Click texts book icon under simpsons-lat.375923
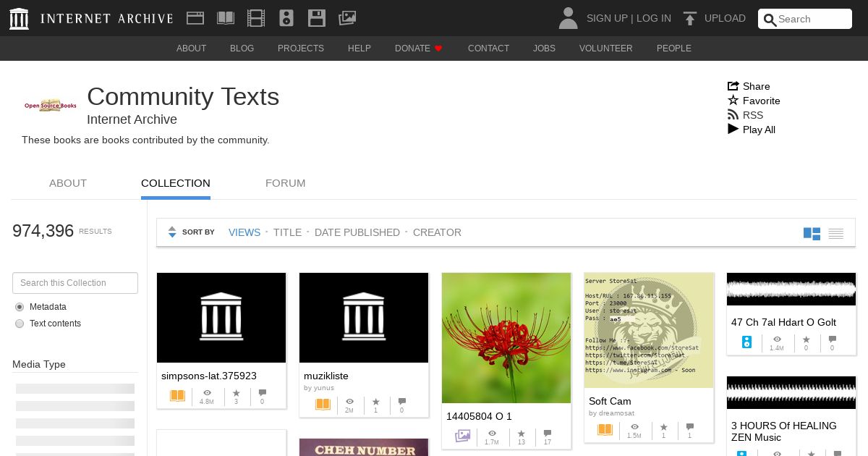The height and width of the screenshot is (456, 868). [177, 396]
